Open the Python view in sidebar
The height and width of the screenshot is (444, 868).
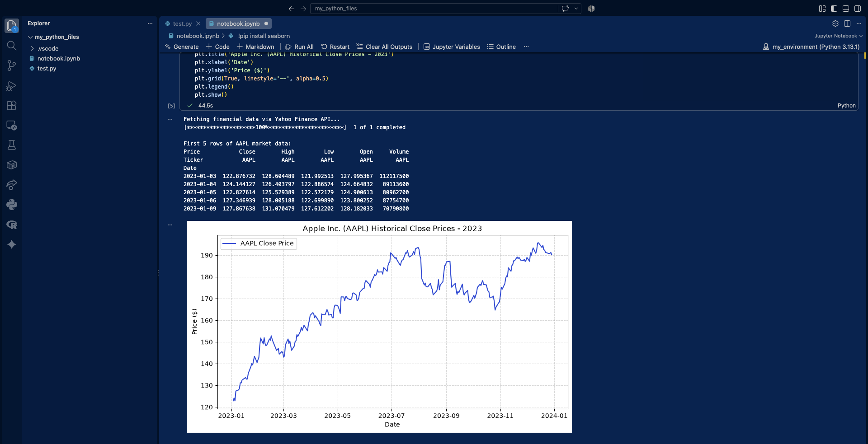coord(12,205)
